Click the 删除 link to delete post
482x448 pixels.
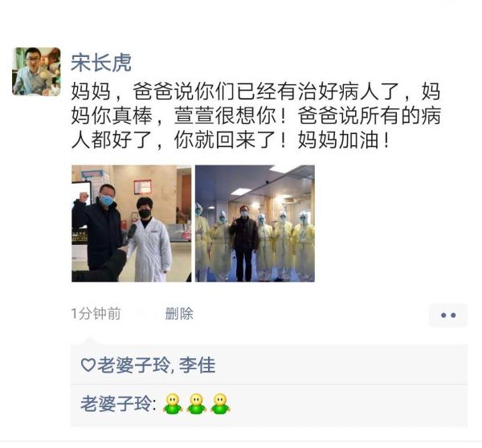point(179,314)
